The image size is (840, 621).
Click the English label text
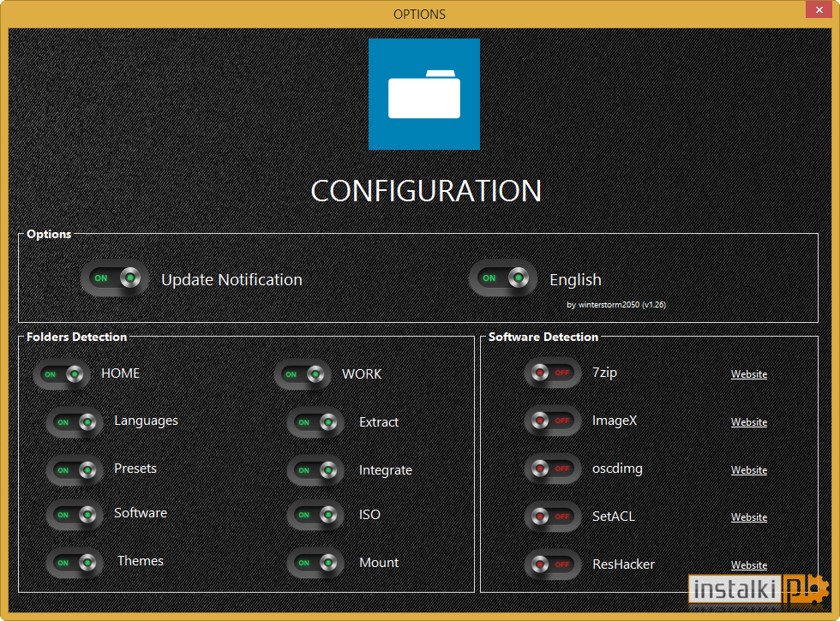pos(575,280)
